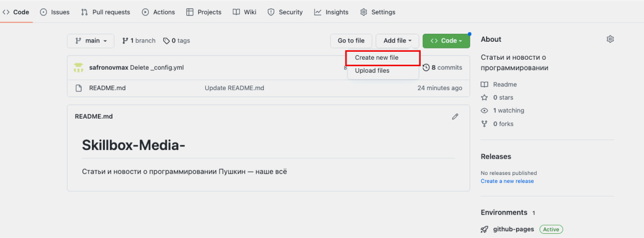Click the Active status badge
Viewport: 644px width, 238px height.
point(551,229)
